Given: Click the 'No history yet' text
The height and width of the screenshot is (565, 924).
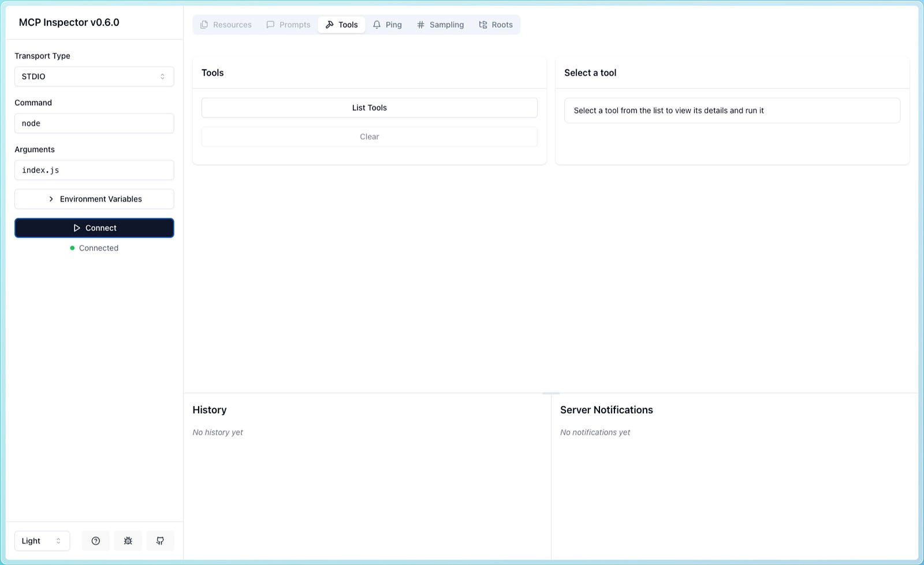Looking at the screenshot, I should pyautogui.click(x=218, y=432).
